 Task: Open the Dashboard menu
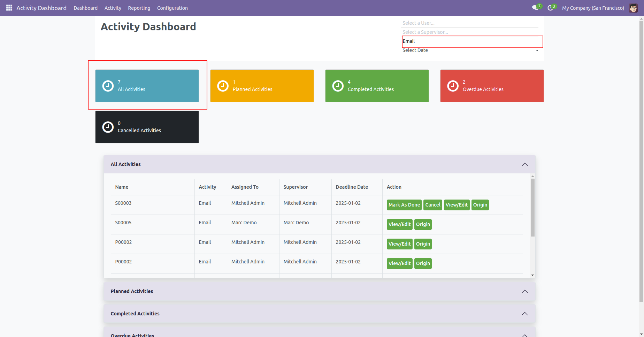click(85, 8)
